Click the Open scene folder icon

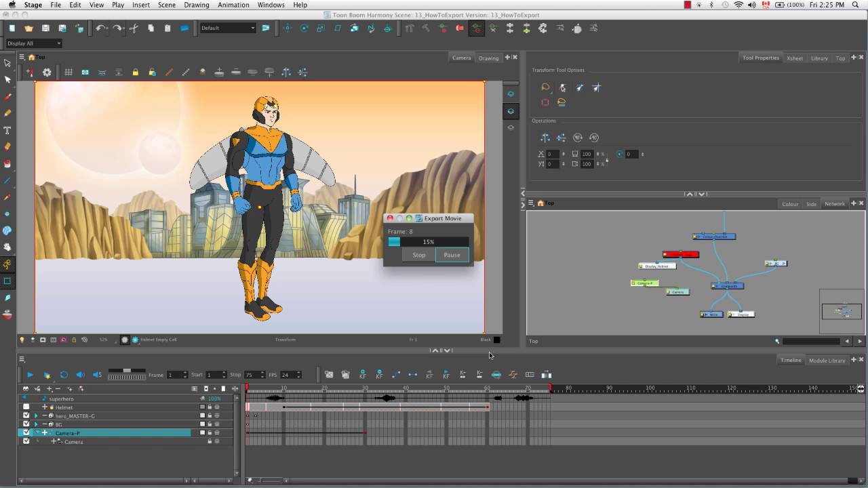coord(28,28)
